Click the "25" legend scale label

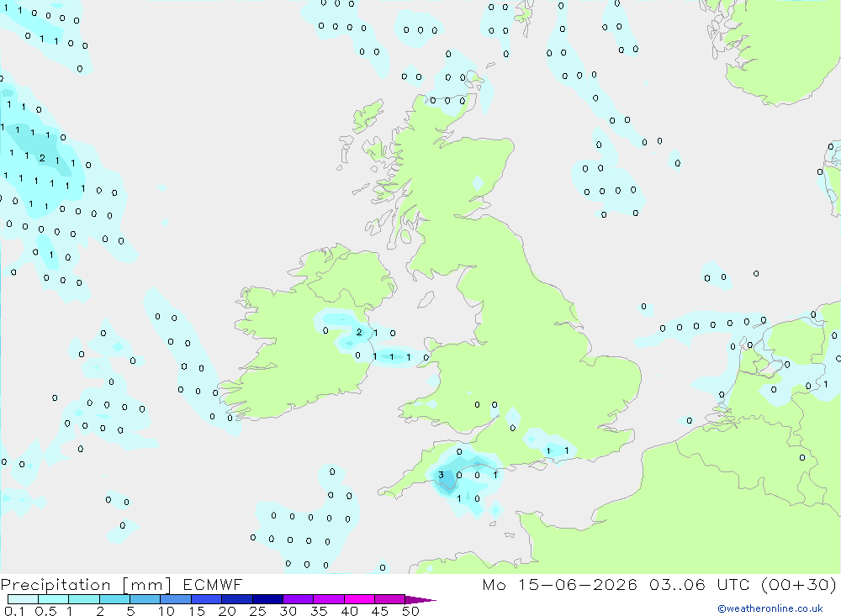[257, 611]
